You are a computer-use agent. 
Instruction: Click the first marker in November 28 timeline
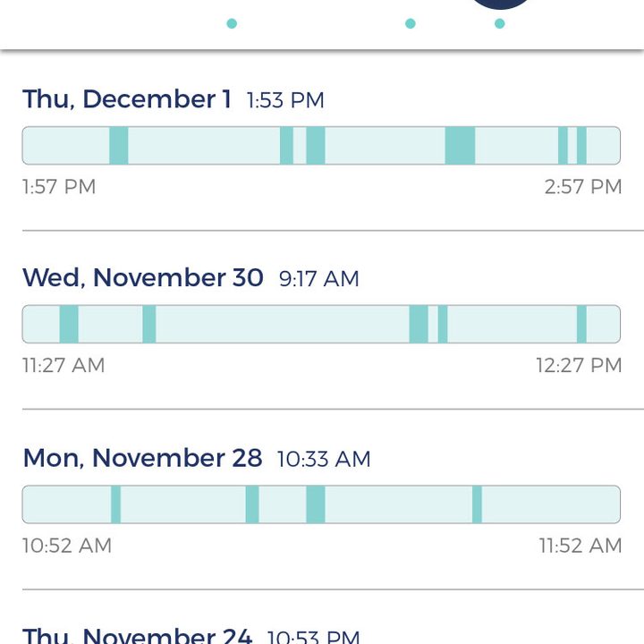[x=115, y=504]
